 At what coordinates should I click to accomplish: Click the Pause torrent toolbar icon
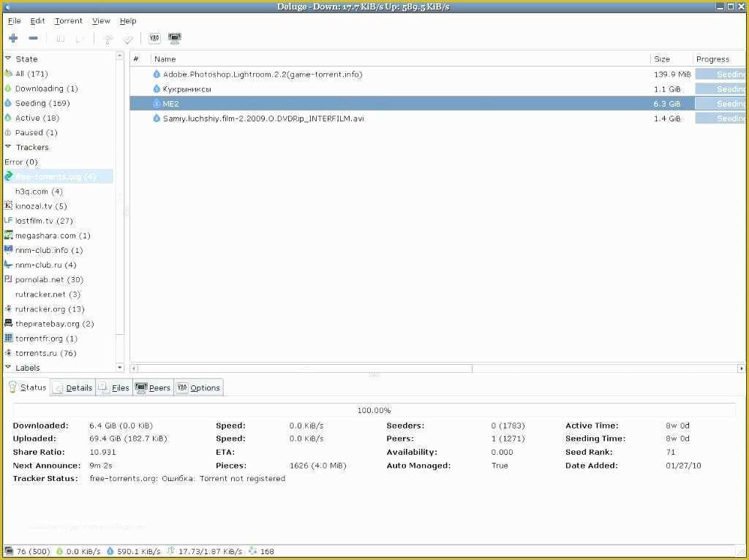[60, 39]
